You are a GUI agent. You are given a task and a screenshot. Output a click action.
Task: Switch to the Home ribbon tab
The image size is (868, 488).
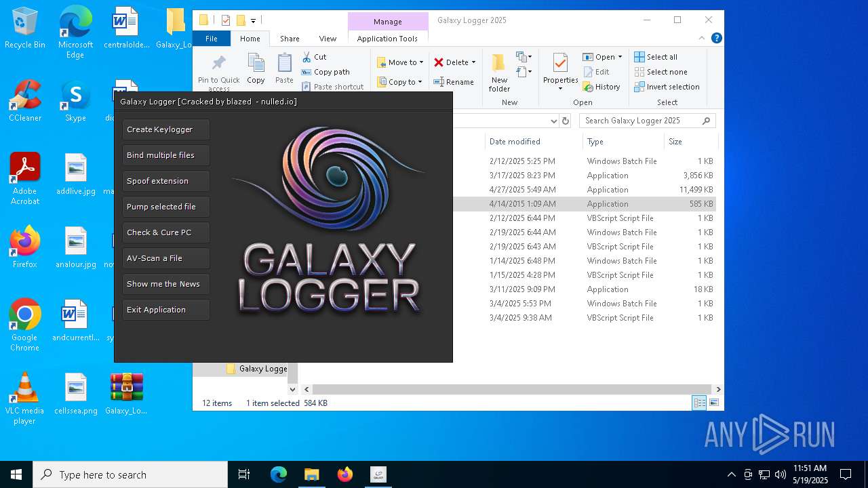point(250,39)
